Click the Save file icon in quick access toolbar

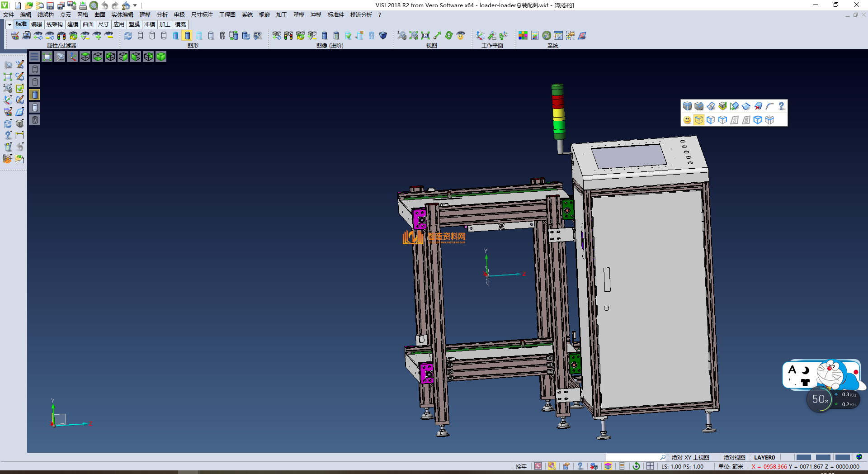tap(51, 5)
